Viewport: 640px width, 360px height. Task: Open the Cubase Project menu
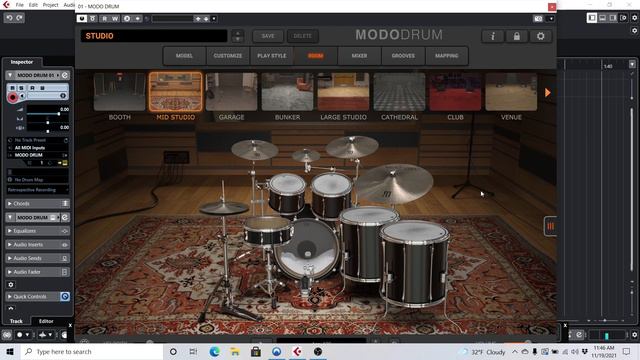50,5
